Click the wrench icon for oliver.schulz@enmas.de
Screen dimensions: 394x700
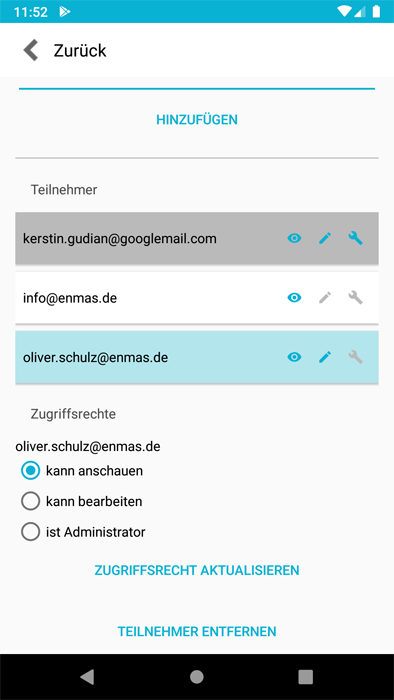356,357
